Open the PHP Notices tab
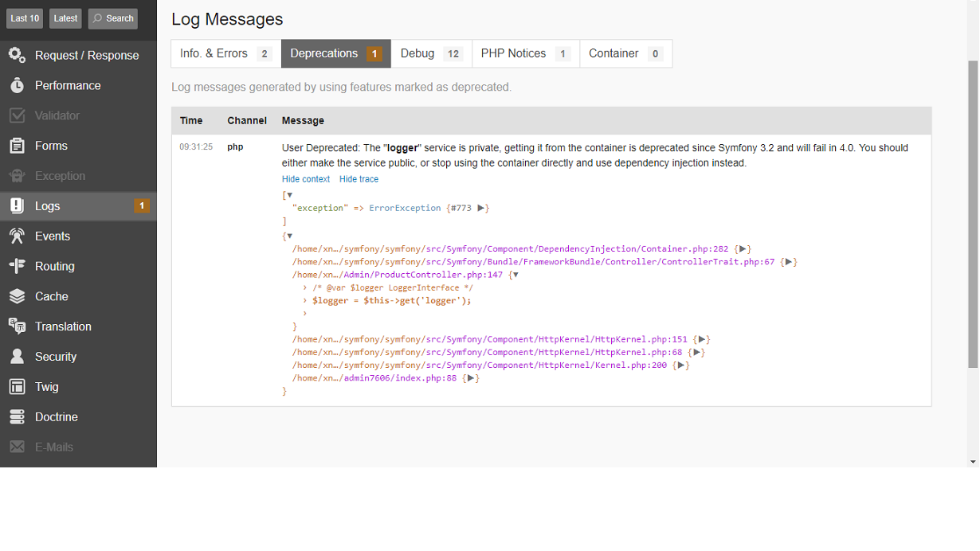The height and width of the screenshot is (551, 980). (526, 53)
